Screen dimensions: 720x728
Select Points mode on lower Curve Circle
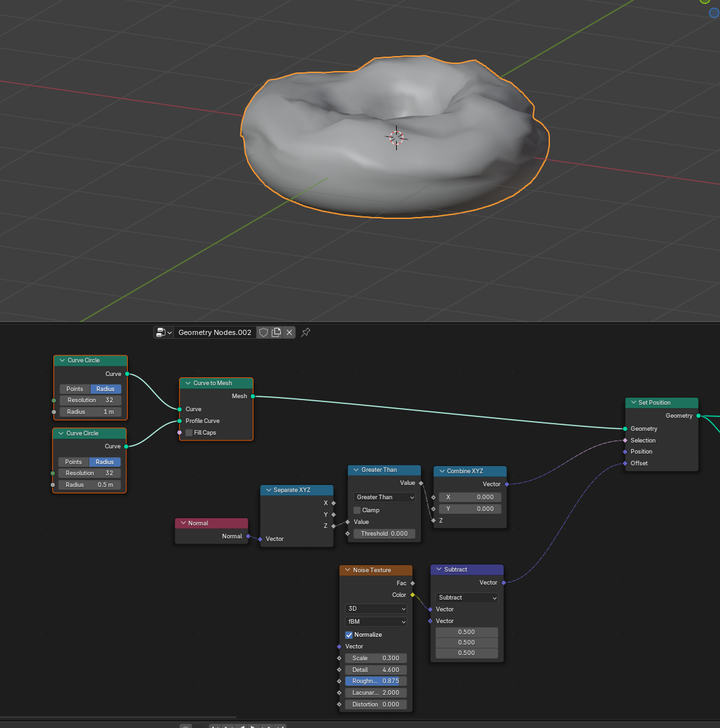click(74, 462)
